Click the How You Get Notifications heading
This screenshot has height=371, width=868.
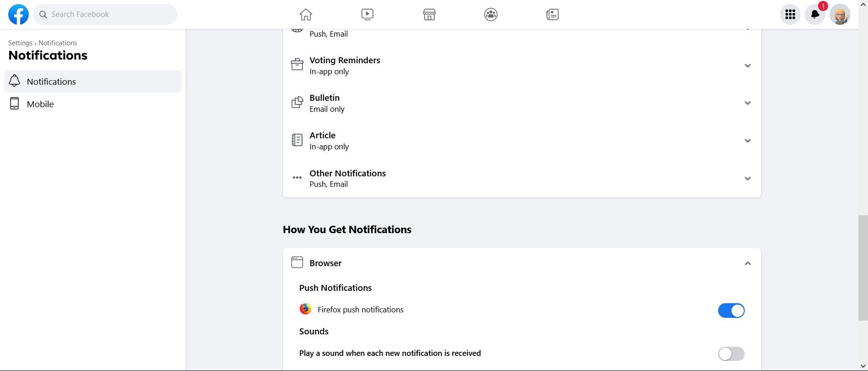click(347, 229)
